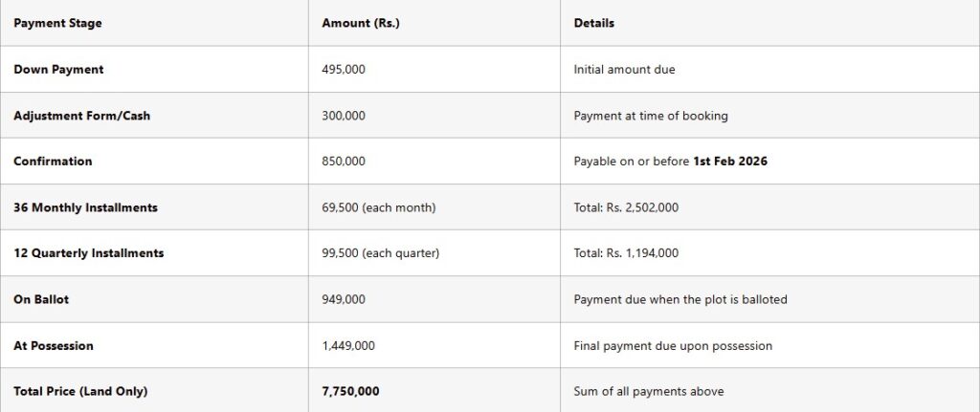
Task: Select the Down Payment row label
Action: [58, 70]
